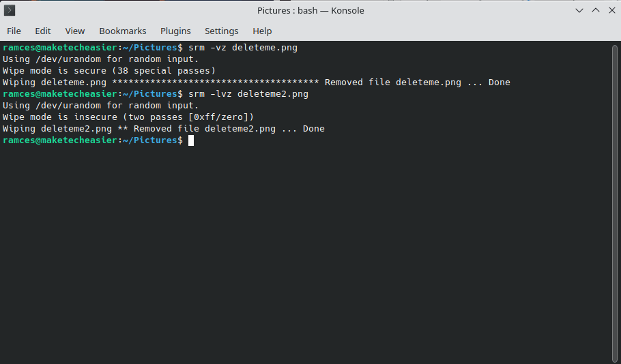Click the terminal cursor at the last prompt
Viewport: 621px width, 364px height.
191,140
